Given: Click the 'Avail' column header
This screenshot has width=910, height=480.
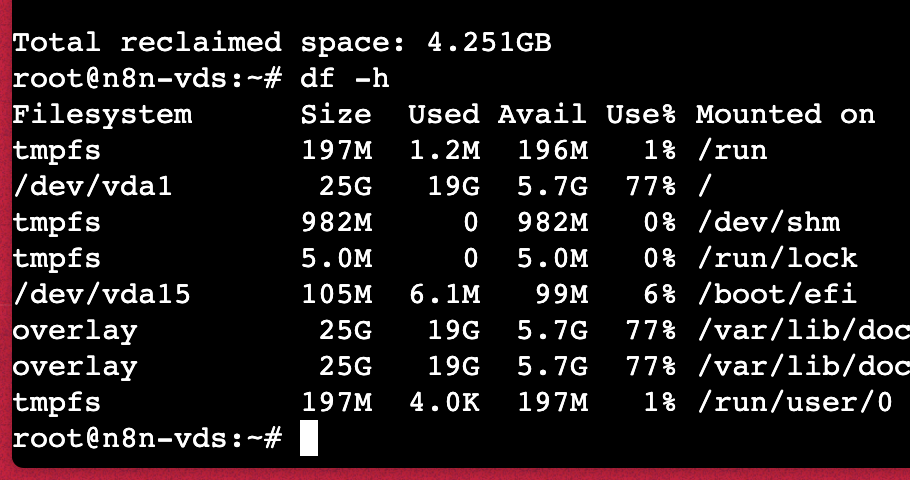Looking at the screenshot, I should click(x=543, y=114).
